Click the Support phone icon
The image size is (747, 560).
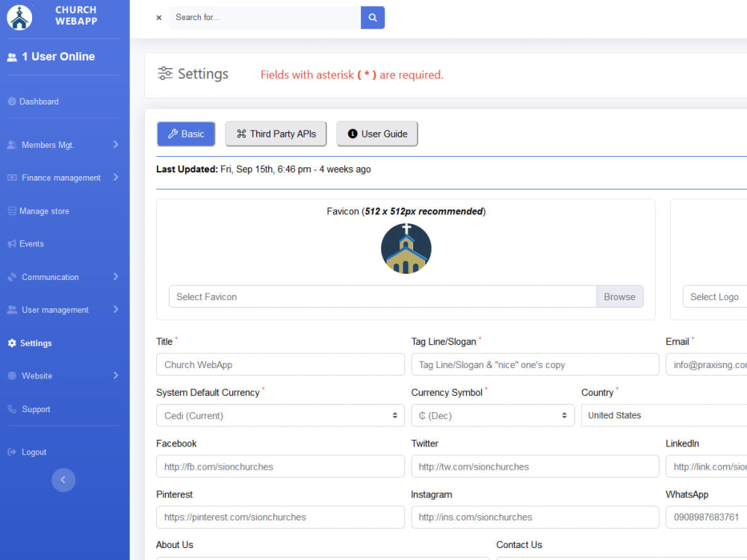click(x=12, y=409)
